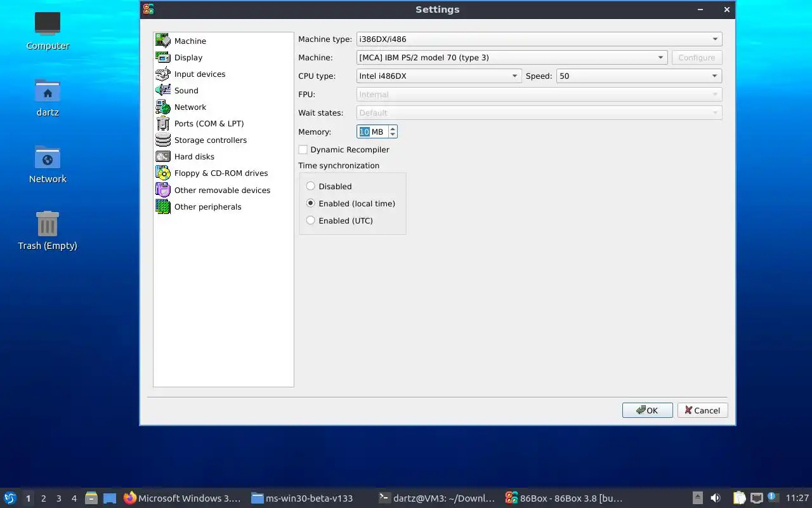Click the taskbar clock showing 11:27
Screen dimensions: 812x508
[x=797, y=498]
